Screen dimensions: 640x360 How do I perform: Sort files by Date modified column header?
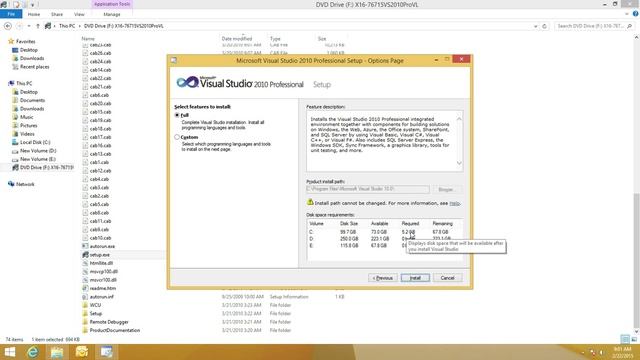click(x=237, y=39)
